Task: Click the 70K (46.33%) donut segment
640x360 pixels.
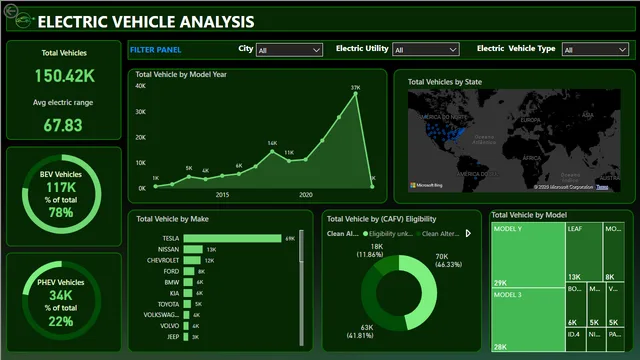Action: 428,291
